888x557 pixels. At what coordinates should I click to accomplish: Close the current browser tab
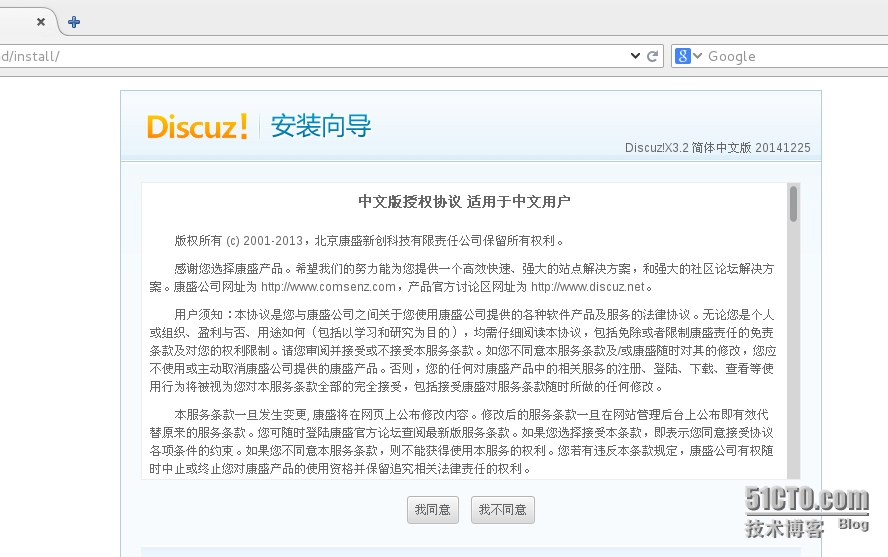pyautogui.click(x=41, y=22)
